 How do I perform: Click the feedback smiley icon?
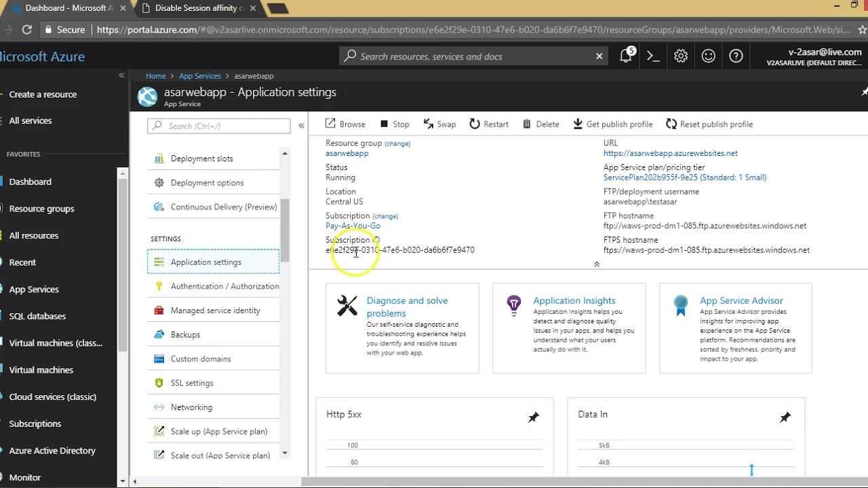coord(709,56)
